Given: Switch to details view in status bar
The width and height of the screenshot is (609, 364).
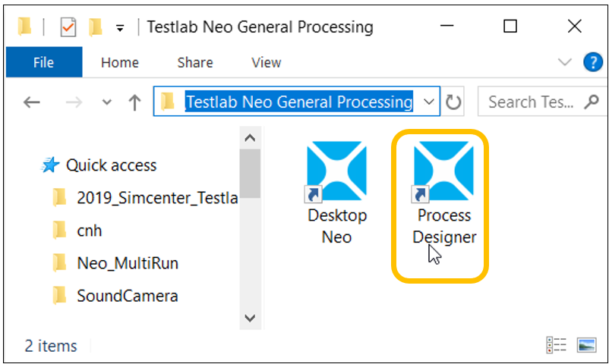Looking at the screenshot, I should point(557,345).
